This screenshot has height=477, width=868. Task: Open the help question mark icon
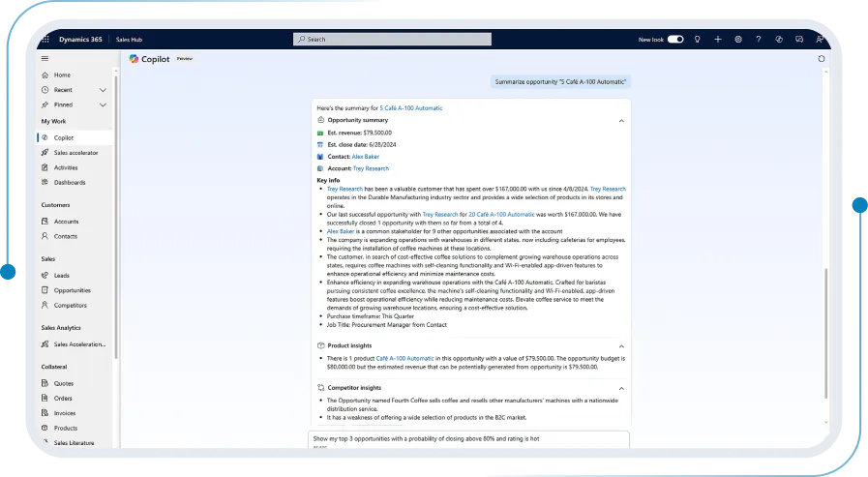click(x=759, y=40)
